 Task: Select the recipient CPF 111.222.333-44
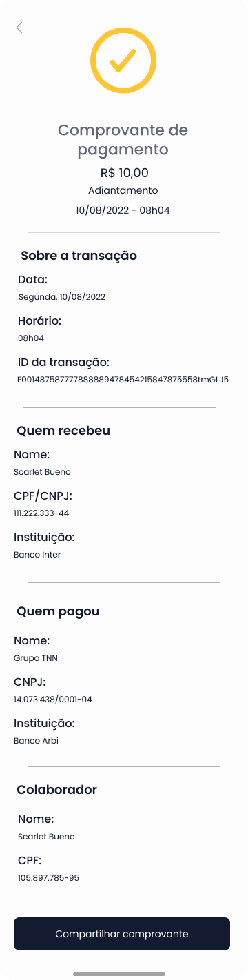[x=41, y=513]
